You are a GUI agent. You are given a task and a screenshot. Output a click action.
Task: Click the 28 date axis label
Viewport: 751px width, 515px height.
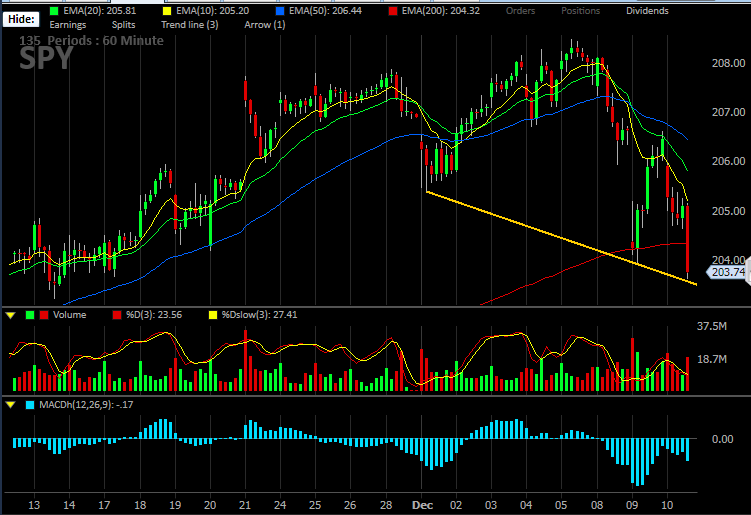pos(386,505)
